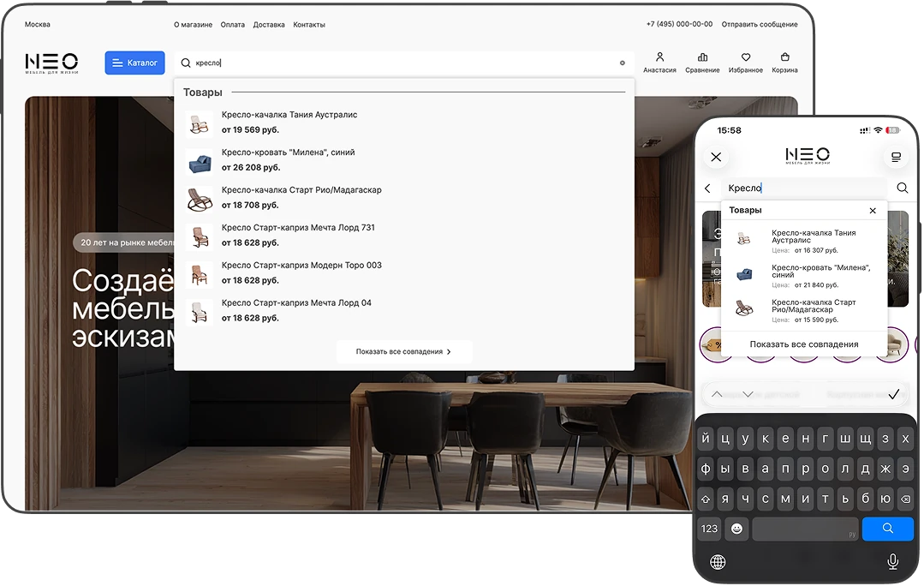Click the blue keyboard search key

[887, 529]
